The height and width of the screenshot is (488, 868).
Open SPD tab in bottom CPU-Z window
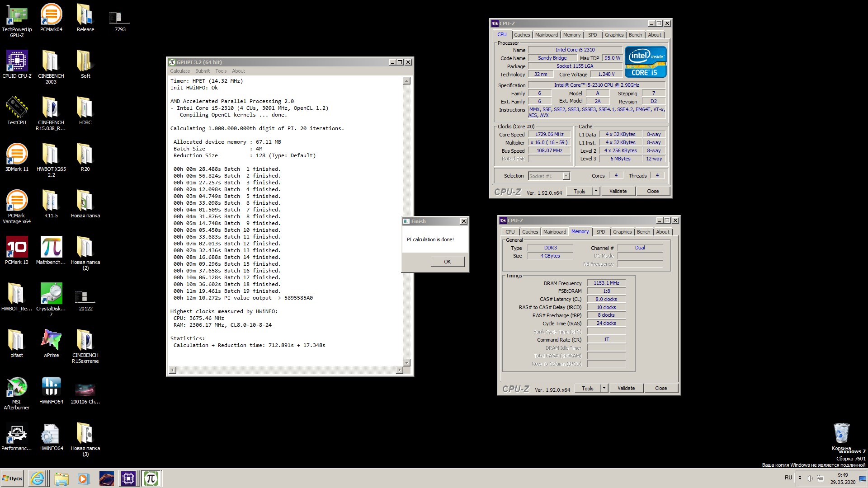pos(601,232)
